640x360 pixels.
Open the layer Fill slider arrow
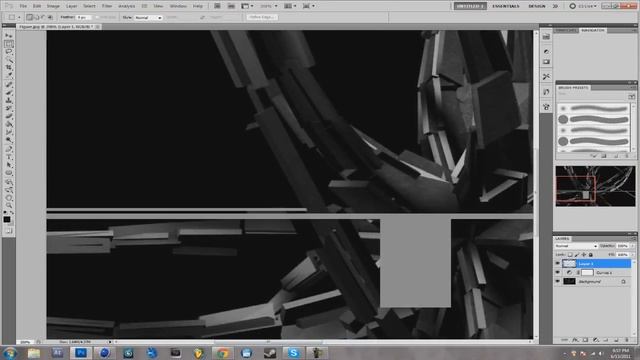coord(632,255)
